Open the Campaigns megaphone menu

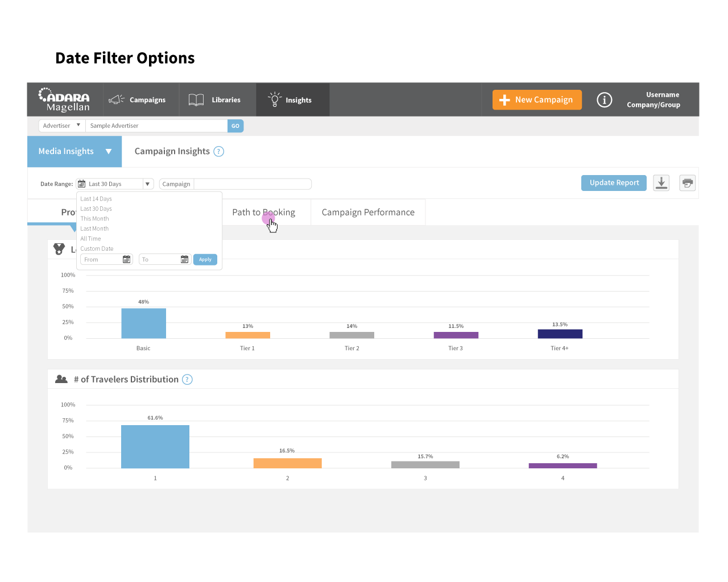137,100
